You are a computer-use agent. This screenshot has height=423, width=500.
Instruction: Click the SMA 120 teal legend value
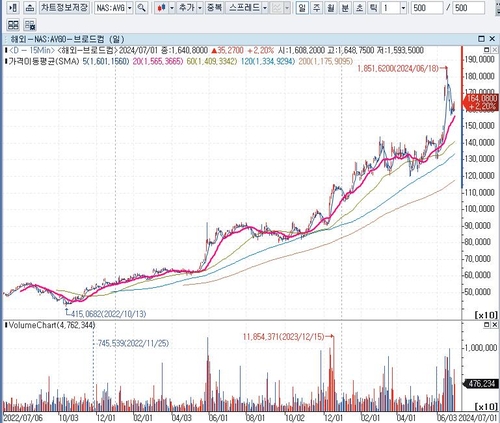pyautogui.click(x=267, y=61)
